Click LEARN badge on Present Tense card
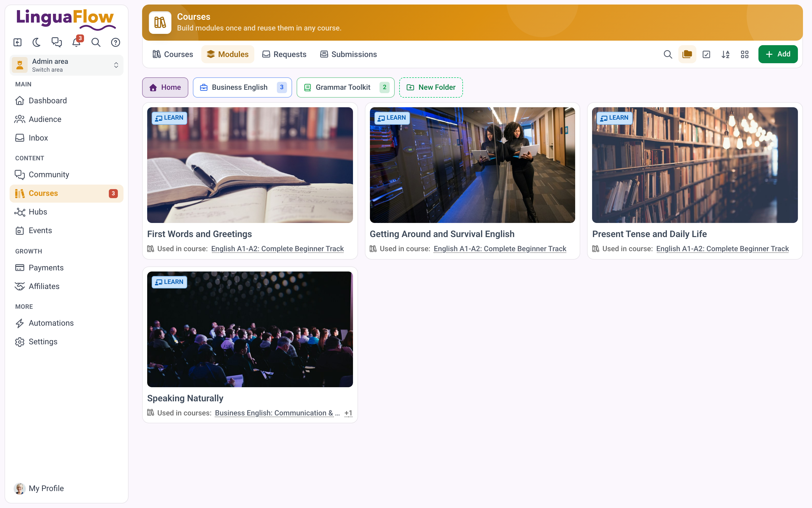This screenshot has height=508, width=812. pyautogui.click(x=614, y=118)
